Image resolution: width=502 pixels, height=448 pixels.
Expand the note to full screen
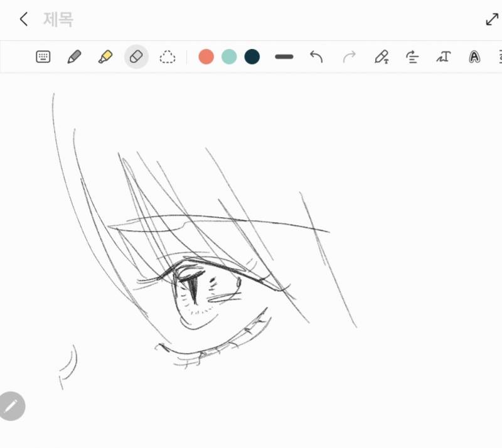coord(492,19)
